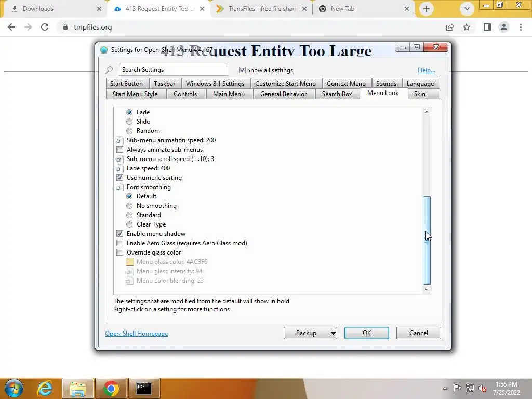Toggle the Chrome side panel icon
Image resolution: width=532 pixels, height=399 pixels.
[487, 27]
